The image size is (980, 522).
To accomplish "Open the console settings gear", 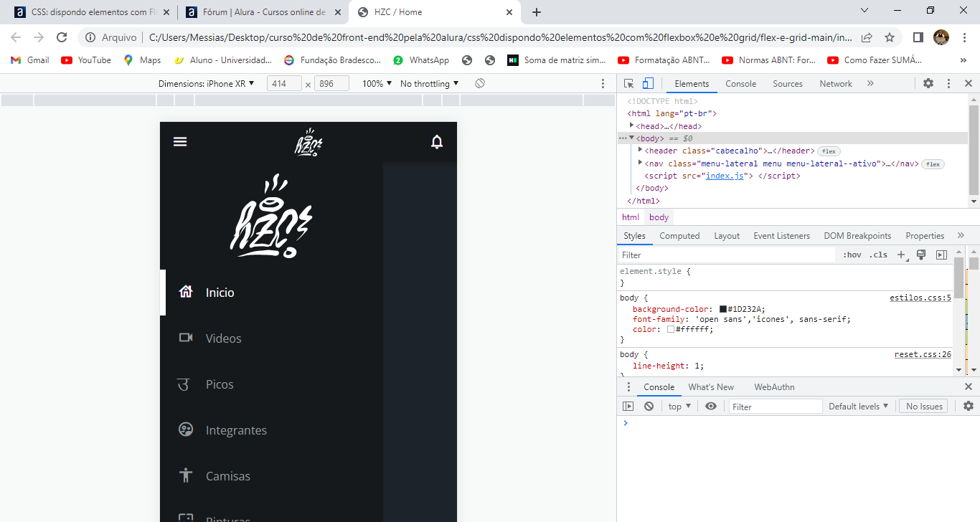I will coord(969,406).
